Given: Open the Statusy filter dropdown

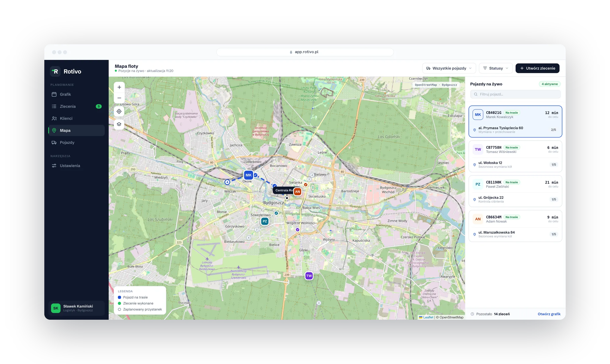Looking at the screenshot, I should pyautogui.click(x=496, y=68).
